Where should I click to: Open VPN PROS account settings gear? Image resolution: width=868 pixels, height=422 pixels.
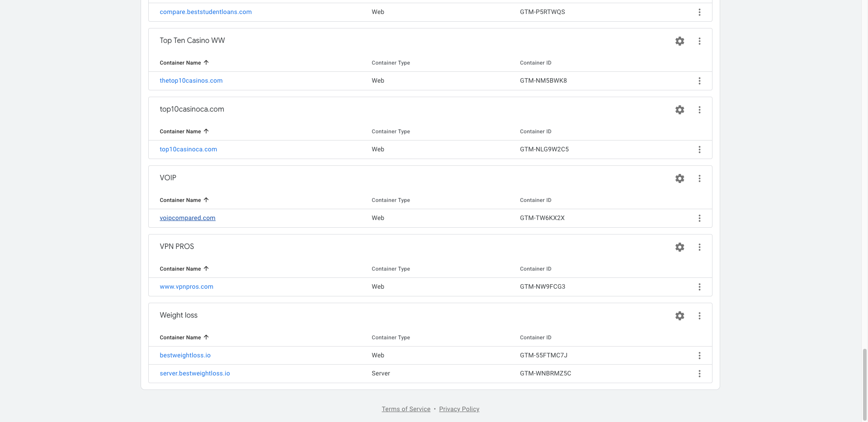[x=679, y=247]
